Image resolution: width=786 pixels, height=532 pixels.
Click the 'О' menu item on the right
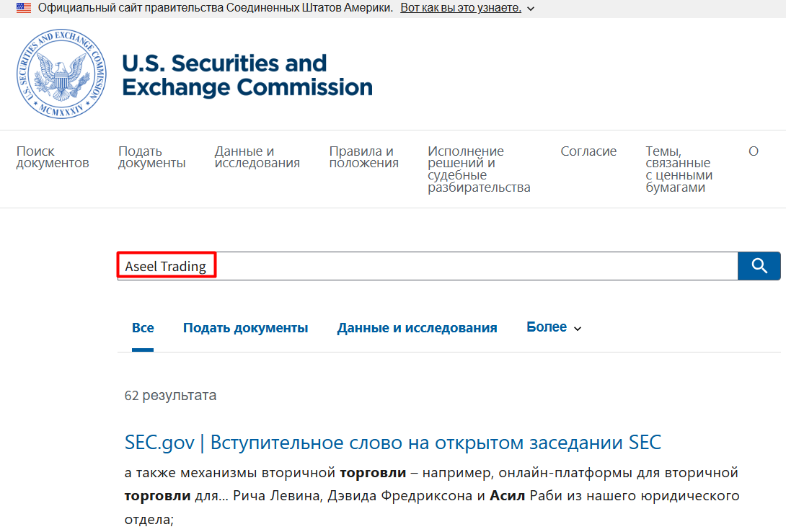coord(754,151)
